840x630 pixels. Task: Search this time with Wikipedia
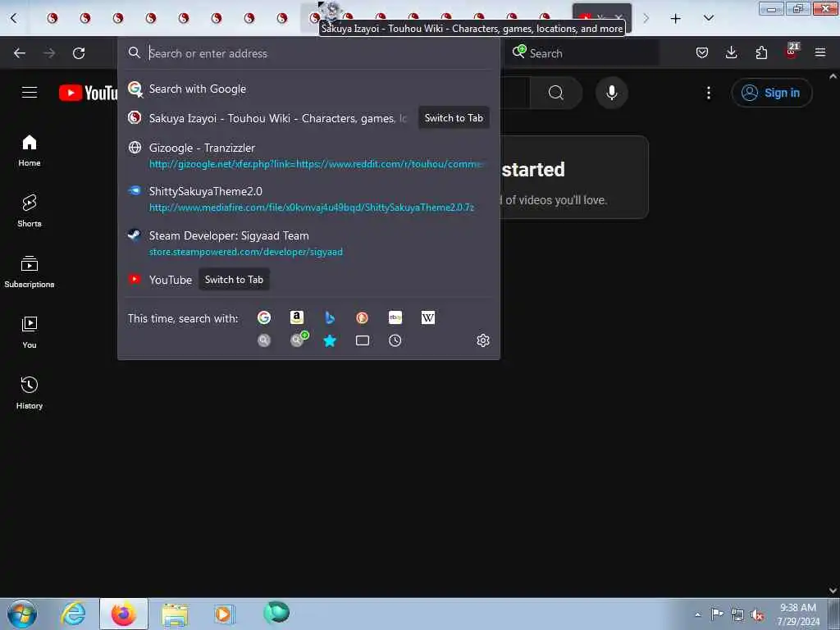coord(428,317)
